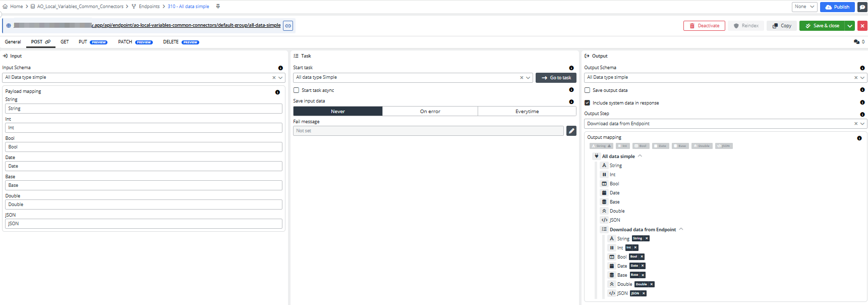Click the copy endpoint URL link icon

tap(288, 26)
